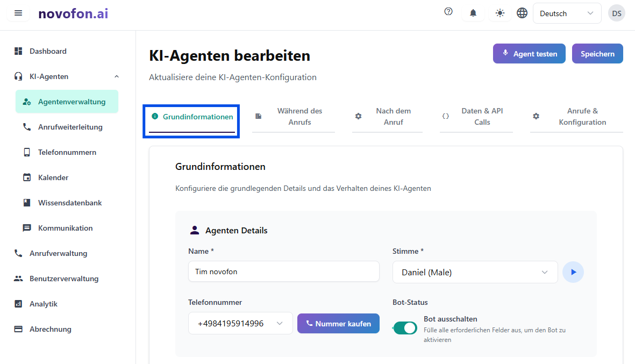Open Dashboard from the sidebar
The height and width of the screenshot is (364, 635).
pos(48,51)
